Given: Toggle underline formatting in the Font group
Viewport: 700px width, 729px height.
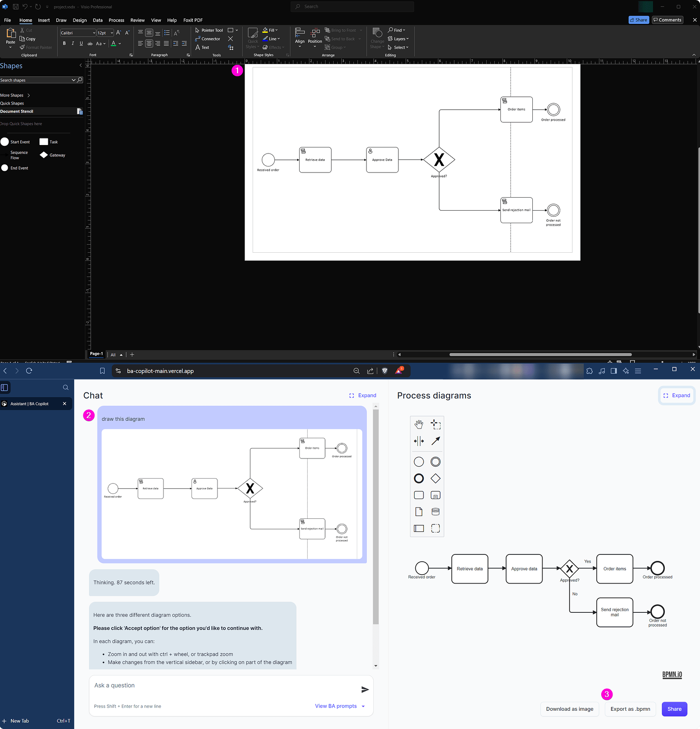Looking at the screenshot, I should coord(81,43).
